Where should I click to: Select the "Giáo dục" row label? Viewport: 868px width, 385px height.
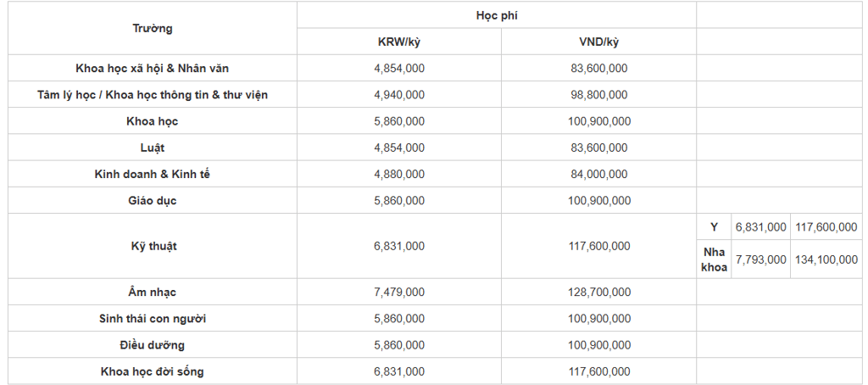[x=153, y=200]
